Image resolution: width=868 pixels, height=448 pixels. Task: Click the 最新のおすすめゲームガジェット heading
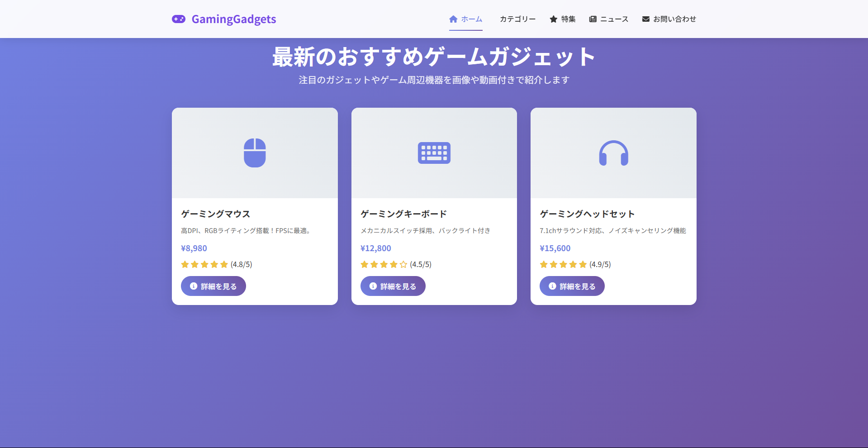click(434, 57)
